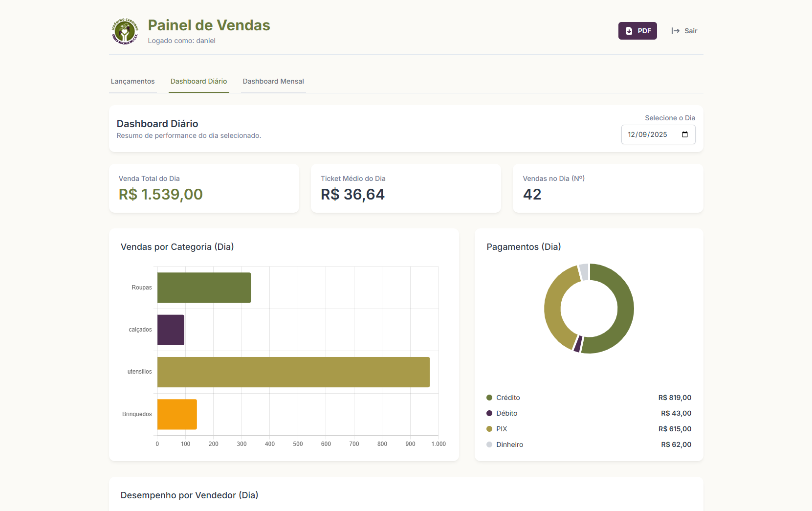Select the Dashboard Diário tab

tap(198, 81)
